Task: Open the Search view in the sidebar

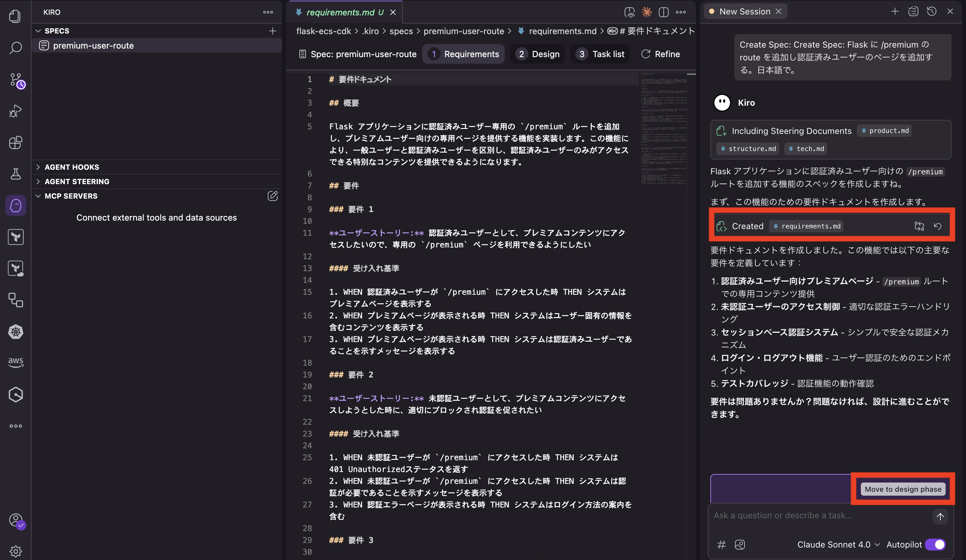Action: point(15,48)
